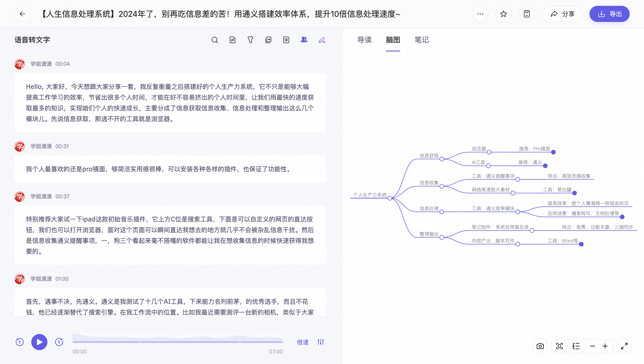Click the AI edit pen icon
This screenshot has height=364, width=644.
(x=322, y=40)
